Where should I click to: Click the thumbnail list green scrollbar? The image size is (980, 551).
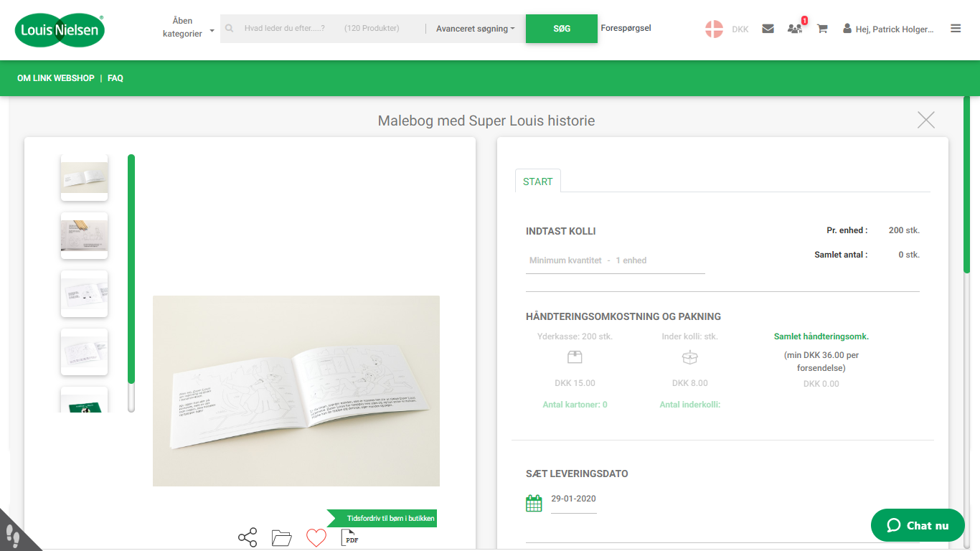click(x=131, y=269)
